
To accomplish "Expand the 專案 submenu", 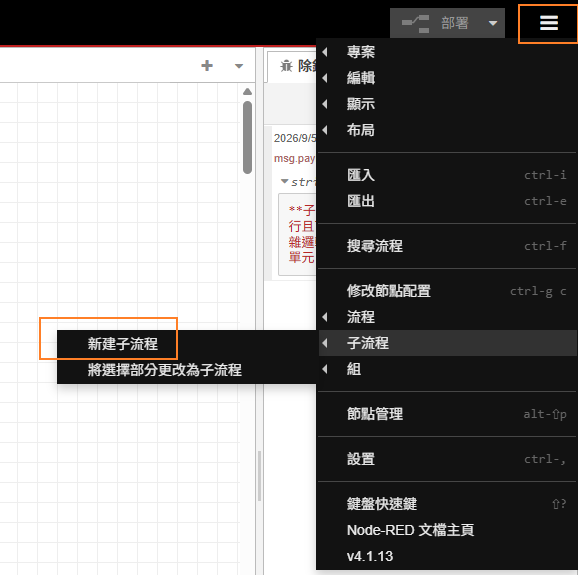I will coord(447,52).
